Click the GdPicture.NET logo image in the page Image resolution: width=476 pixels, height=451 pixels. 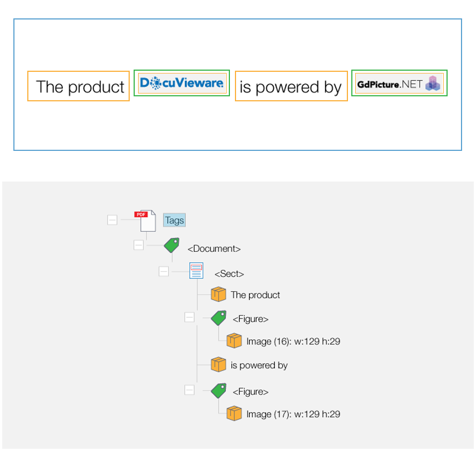pos(399,83)
